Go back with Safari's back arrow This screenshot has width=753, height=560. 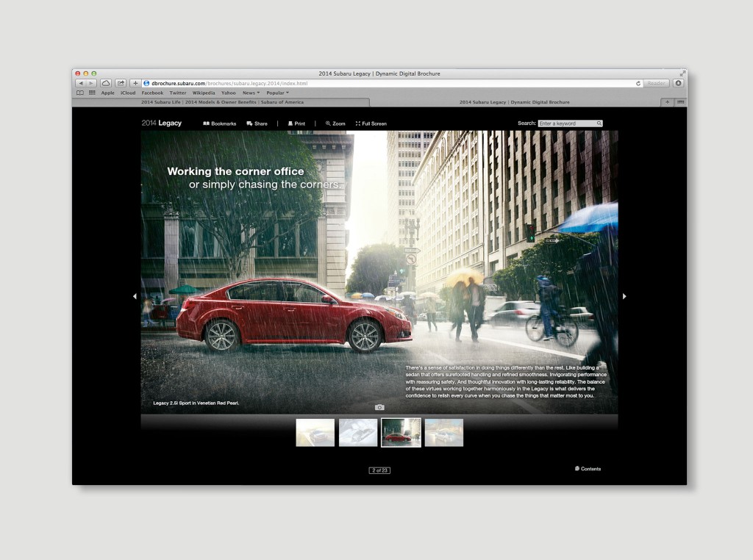[81, 84]
